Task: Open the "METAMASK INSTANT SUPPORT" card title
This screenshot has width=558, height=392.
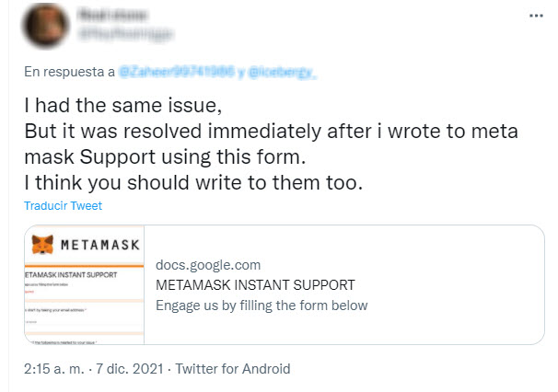Action: (254, 284)
